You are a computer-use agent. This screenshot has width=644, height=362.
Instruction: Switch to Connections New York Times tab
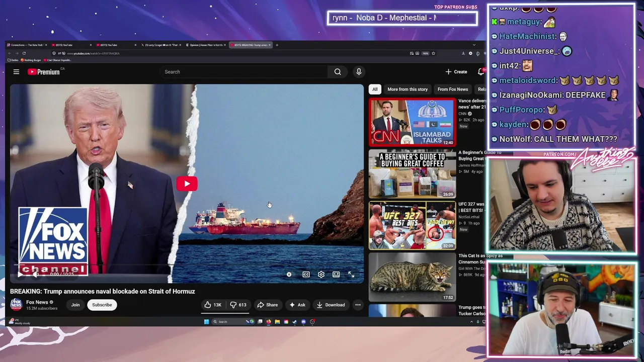pos(26,45)
